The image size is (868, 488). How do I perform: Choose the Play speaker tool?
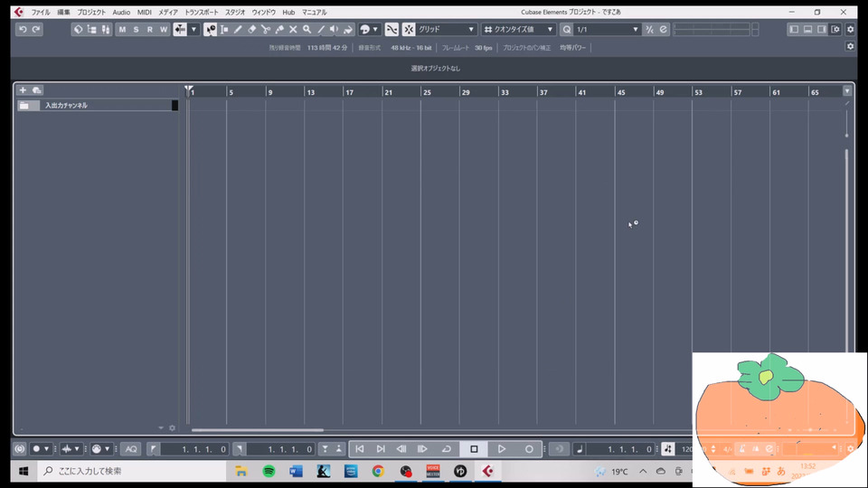tap(335, 29)
